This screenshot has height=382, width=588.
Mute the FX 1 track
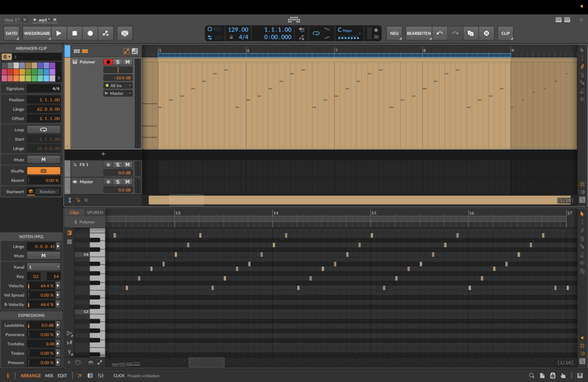127,165
